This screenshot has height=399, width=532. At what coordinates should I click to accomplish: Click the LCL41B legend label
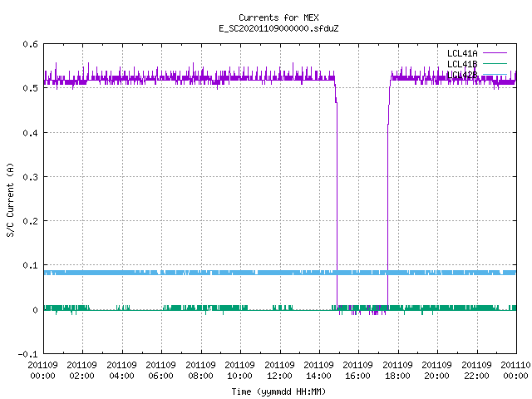click(462, 64)
